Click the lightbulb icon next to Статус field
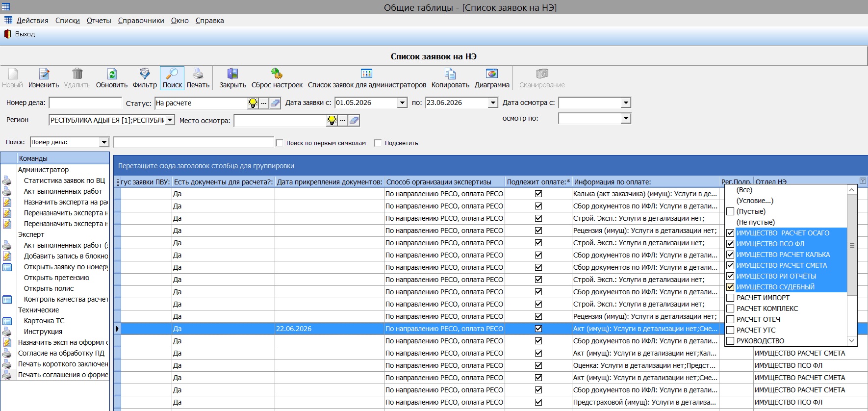This screenshot has height=411, width=868. [253, 103]
